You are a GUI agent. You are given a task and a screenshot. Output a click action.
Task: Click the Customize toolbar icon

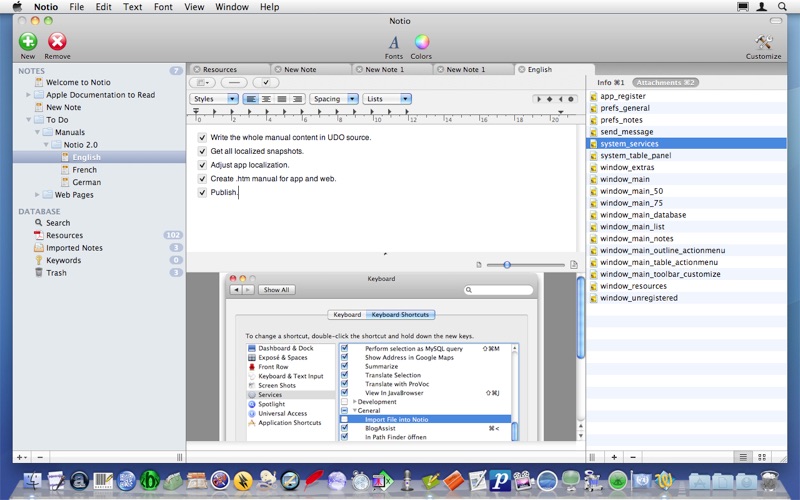(x=763, y=42)
